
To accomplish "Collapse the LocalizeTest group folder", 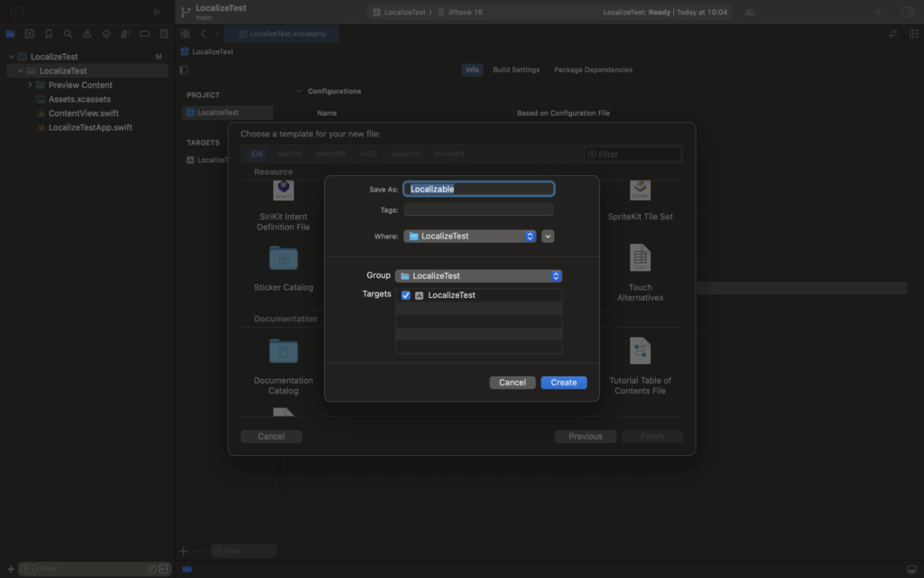I will (21, 70).
